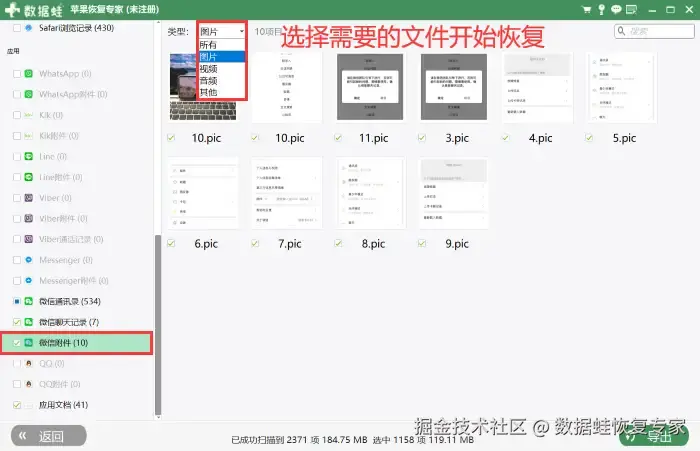Click the 微信附件 (10) WeChat icon

tap(29, 343)
